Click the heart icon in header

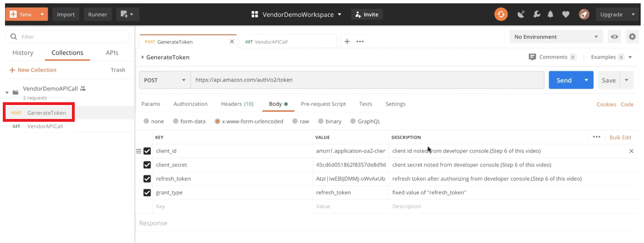point(565,15)
